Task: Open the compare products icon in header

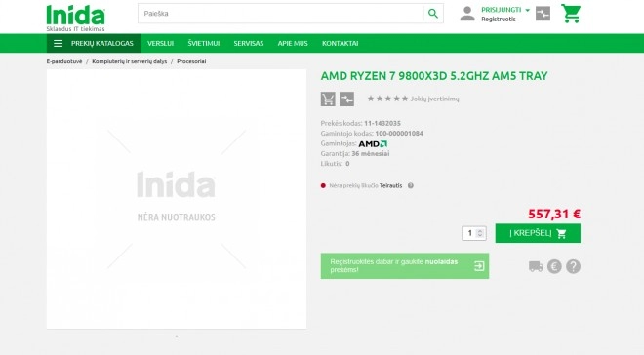Action: (543, 14)
